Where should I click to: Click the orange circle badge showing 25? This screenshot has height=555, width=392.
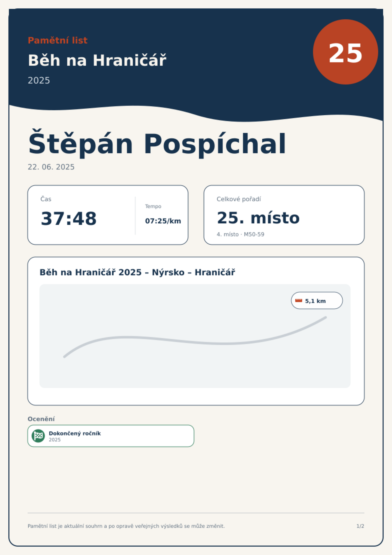coord(345,52)
